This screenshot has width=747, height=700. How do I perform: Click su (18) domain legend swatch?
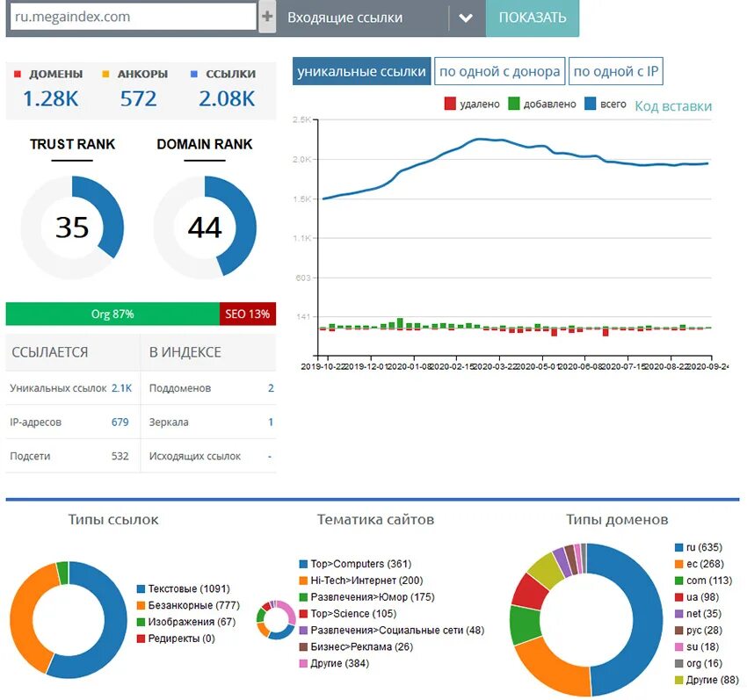point(678,646)
